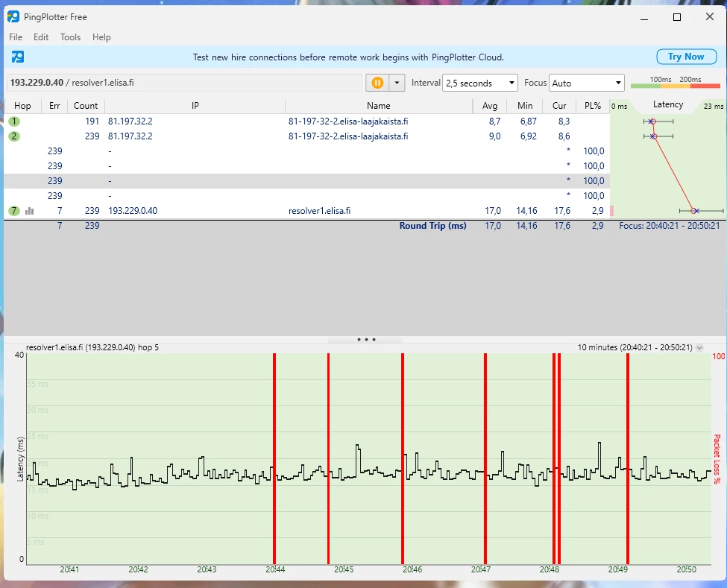
Task: Click hop 1 marker in latency graph column
Action: (652, 121)
